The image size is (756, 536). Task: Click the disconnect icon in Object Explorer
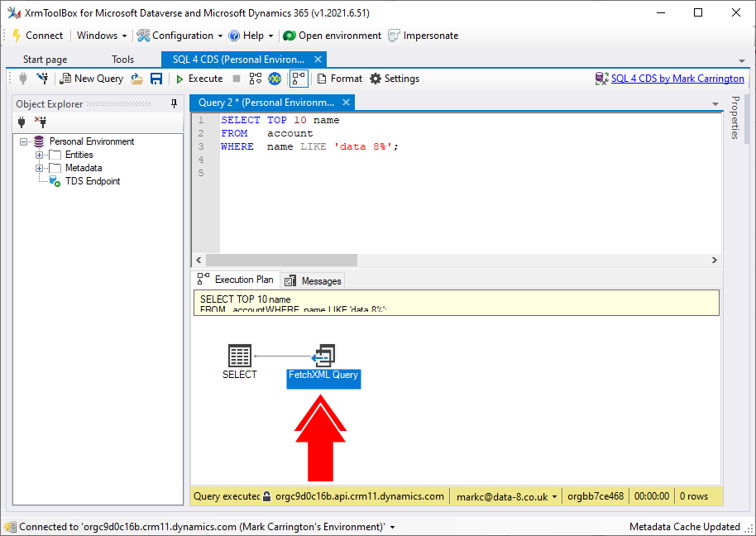(x=40, y=122)
